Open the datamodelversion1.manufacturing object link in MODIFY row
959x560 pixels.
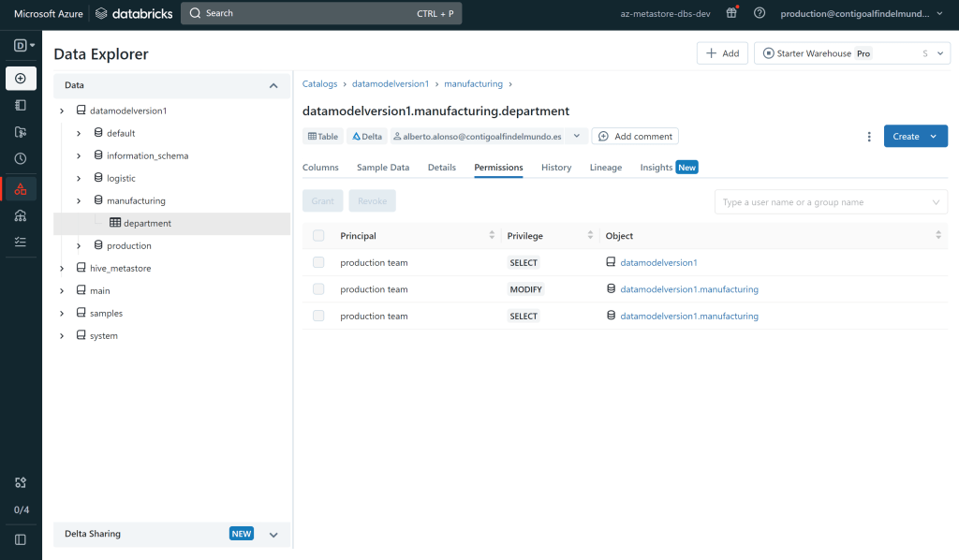688,289
